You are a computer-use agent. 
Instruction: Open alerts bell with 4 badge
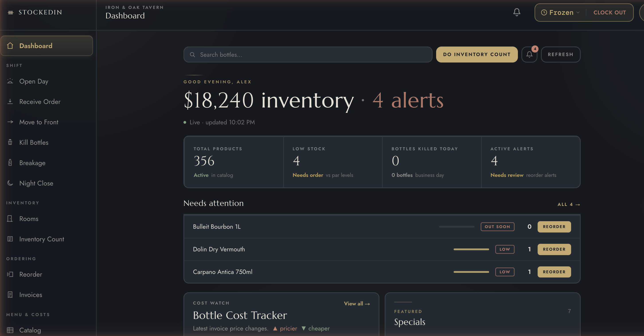(529, 54)
